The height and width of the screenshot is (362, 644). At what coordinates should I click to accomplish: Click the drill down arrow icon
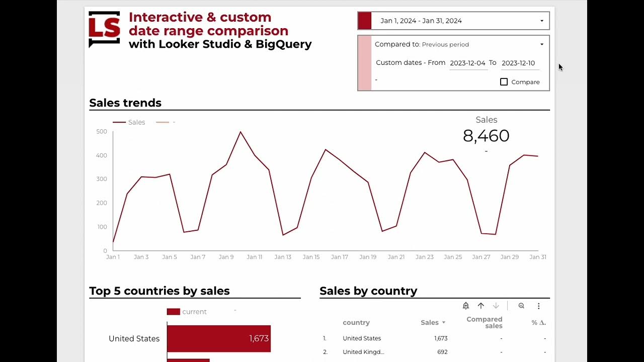click(x=496, y=306)
